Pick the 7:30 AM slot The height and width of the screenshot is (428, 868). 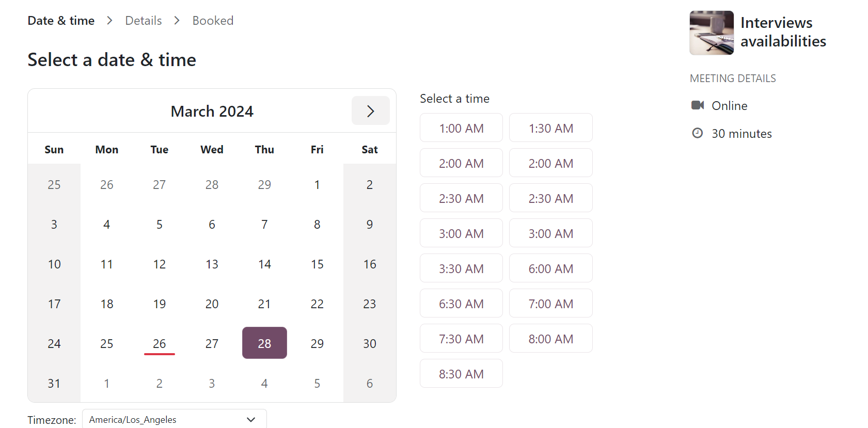[x=461, y=339]
